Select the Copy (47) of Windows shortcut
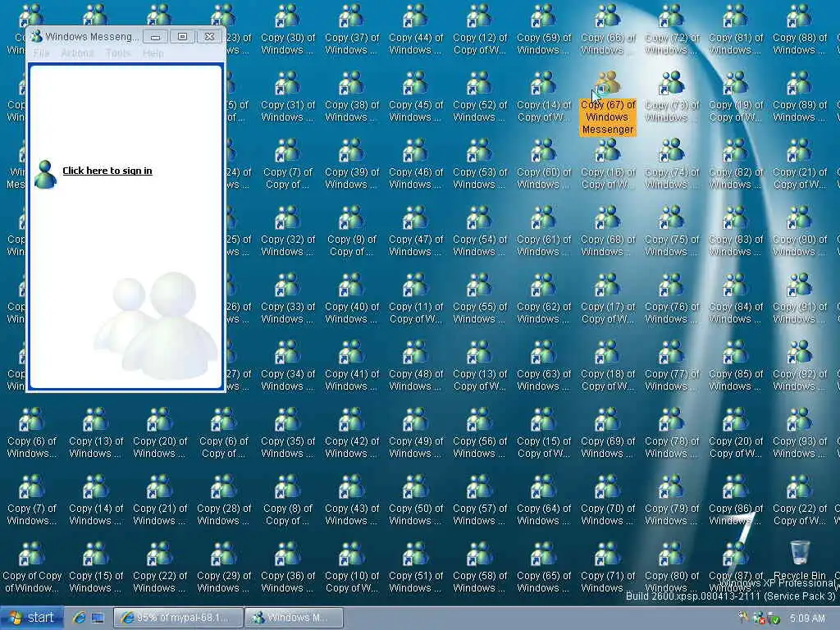Screen dimensions: 840x630 tap(416, 231)
